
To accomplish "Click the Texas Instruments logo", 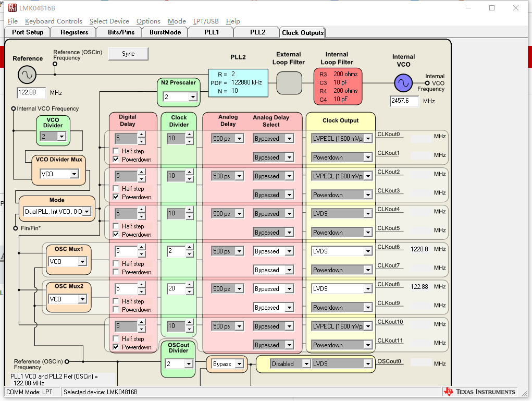I will point(479,392).
